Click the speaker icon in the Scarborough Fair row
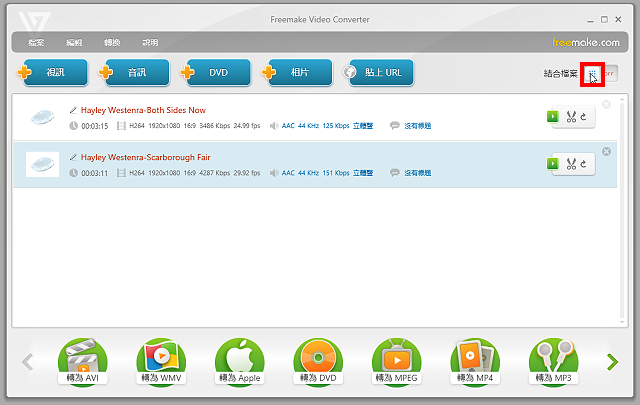Image resolution: width=640 pixels, height=405 pixels. tap(274, 173)
